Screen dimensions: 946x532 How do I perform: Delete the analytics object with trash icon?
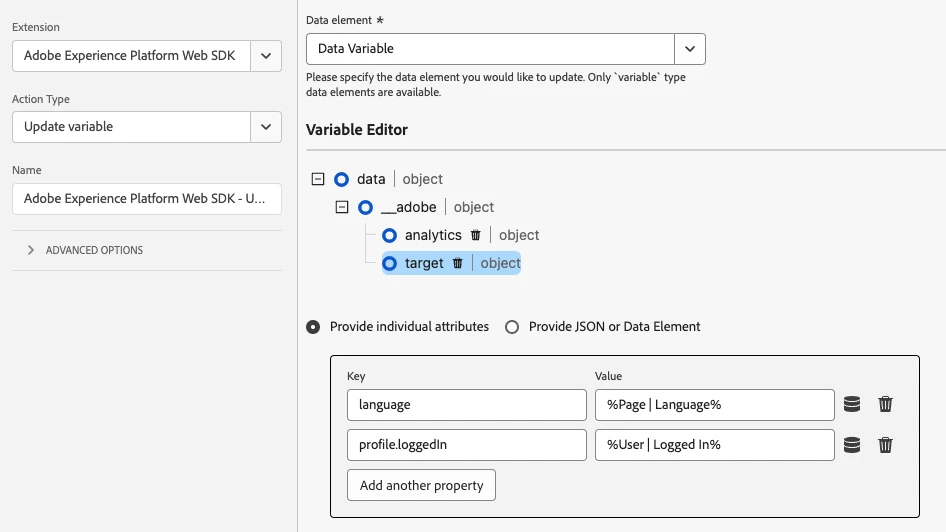(475, 235)
